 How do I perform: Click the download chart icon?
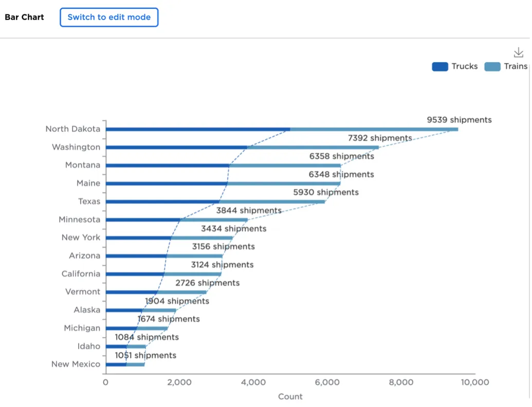click(x=519, y=52)
